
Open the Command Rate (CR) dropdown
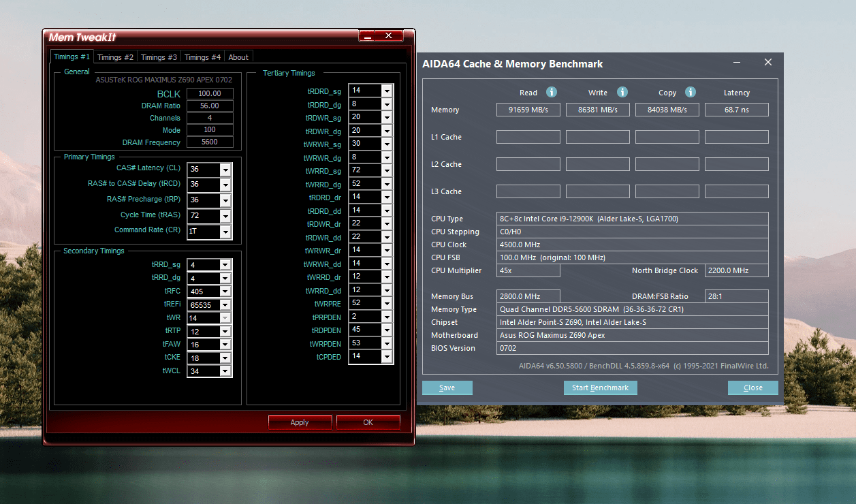click(225, 232)
